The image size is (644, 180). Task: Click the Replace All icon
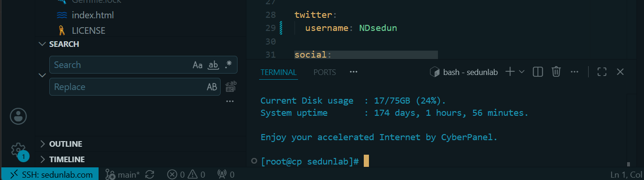click(231, 87)
